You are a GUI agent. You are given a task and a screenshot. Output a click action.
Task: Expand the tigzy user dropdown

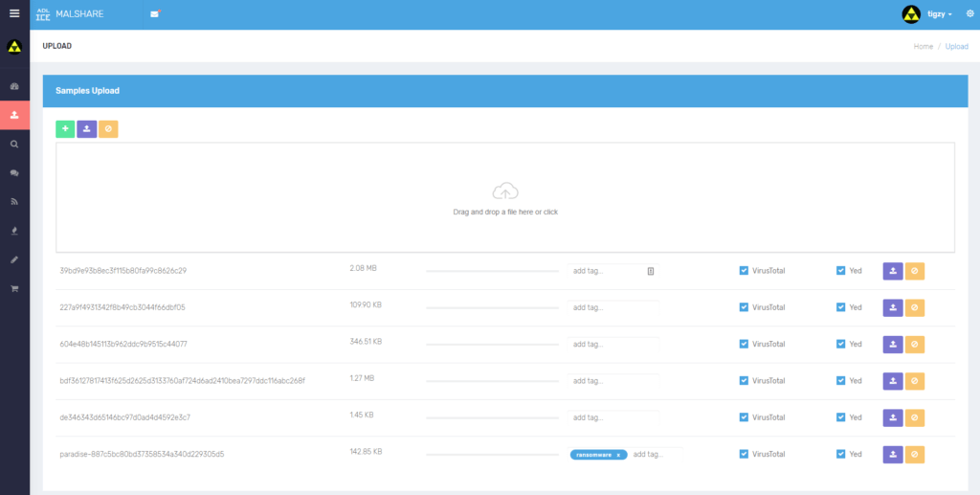click(939, 14)
